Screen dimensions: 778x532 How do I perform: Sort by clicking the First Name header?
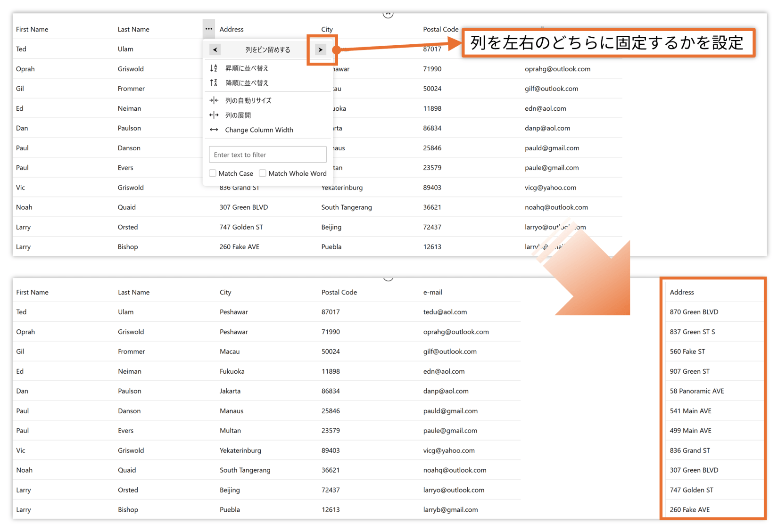(32, 29)
